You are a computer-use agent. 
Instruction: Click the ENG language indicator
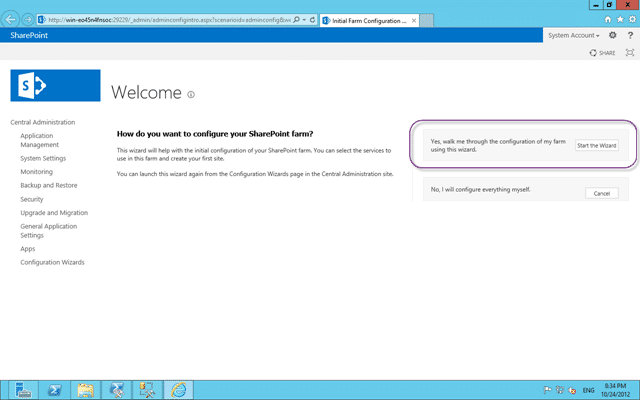588,390
